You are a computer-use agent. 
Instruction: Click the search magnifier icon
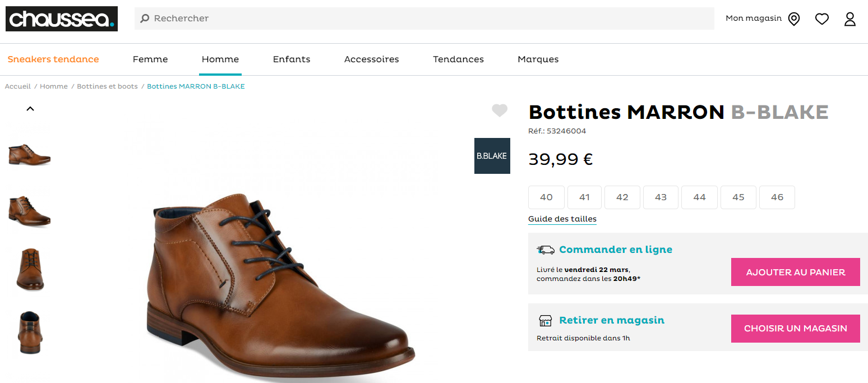coord(145,19)
